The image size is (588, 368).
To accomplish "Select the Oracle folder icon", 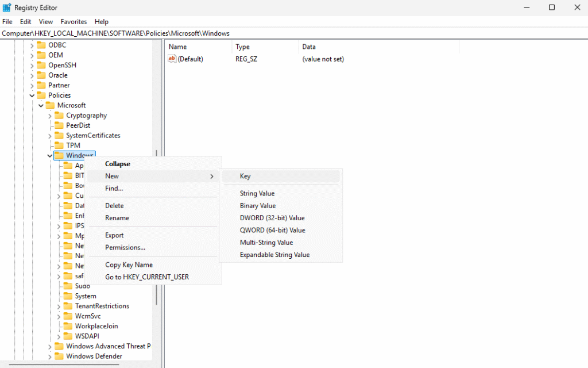I will (x=41, y=75).
